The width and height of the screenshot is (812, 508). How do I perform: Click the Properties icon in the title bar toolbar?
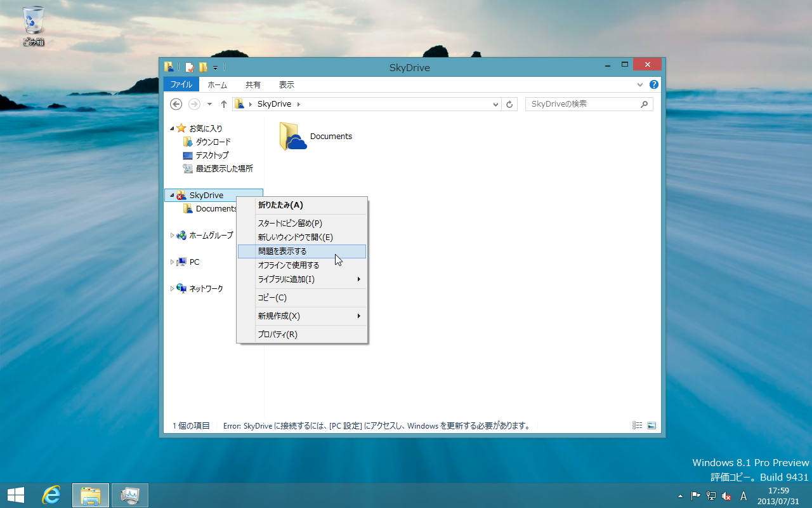pyautogui.click(x=189, y=67)
